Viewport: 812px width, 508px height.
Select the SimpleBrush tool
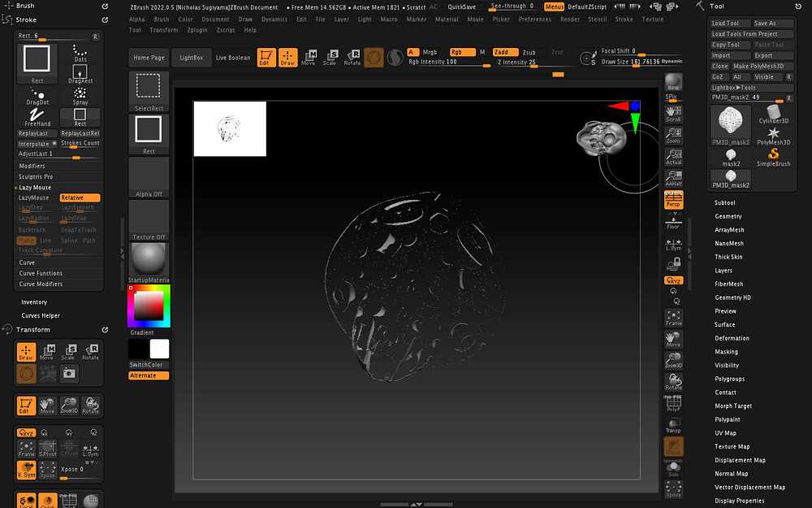[773, 158]
